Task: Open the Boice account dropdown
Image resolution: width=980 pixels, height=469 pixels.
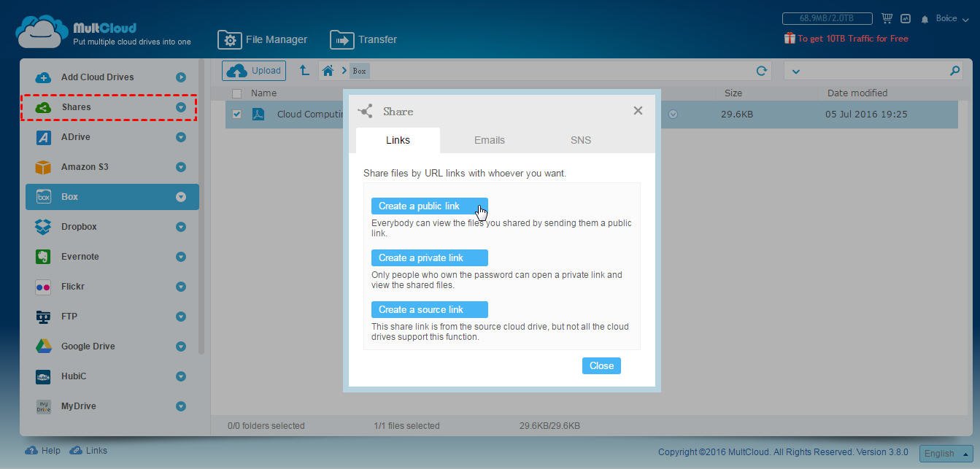Action: point(952,18)
